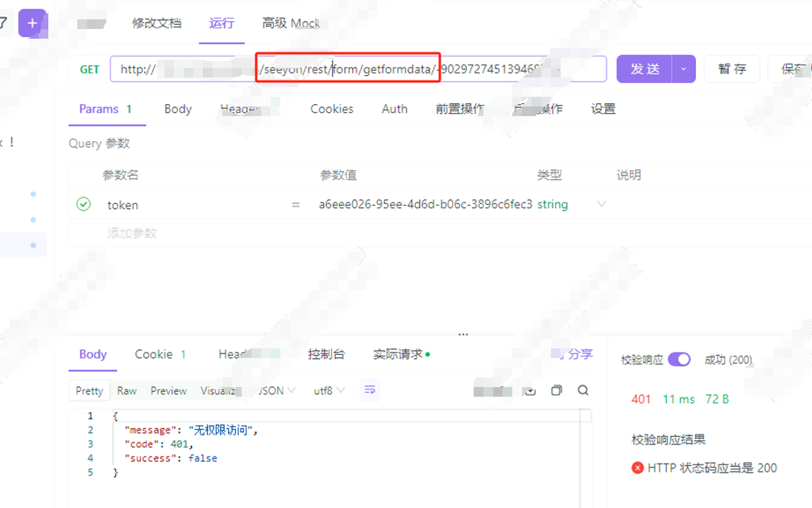812x508 pixels.
Task: Select the response Cookie tab
Action: tap(160, 354)
